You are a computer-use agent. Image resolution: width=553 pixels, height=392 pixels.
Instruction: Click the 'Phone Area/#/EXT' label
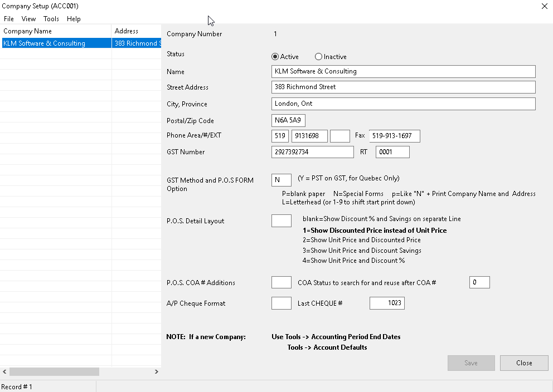[x=194, y=135]
